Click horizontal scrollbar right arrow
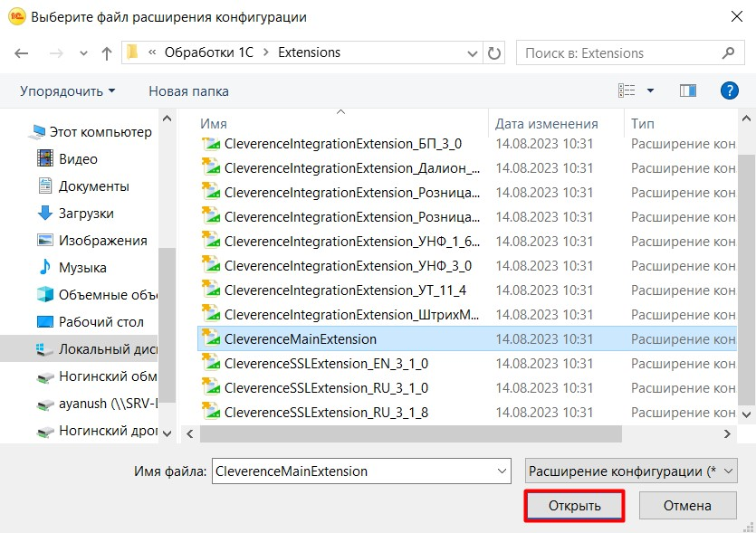The image size is (756, 533). pos(727,433)
